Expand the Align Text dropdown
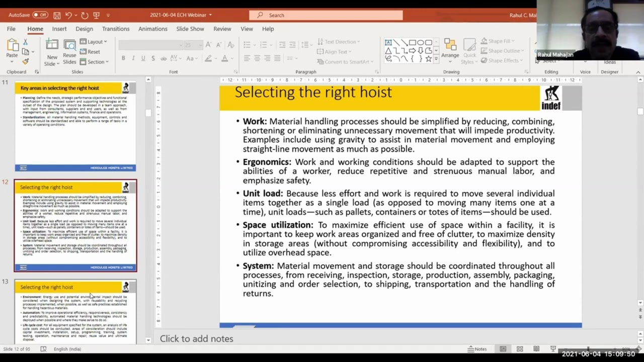Screen dimensions: 644x362 pyautogui.click(x=334, y=52)
